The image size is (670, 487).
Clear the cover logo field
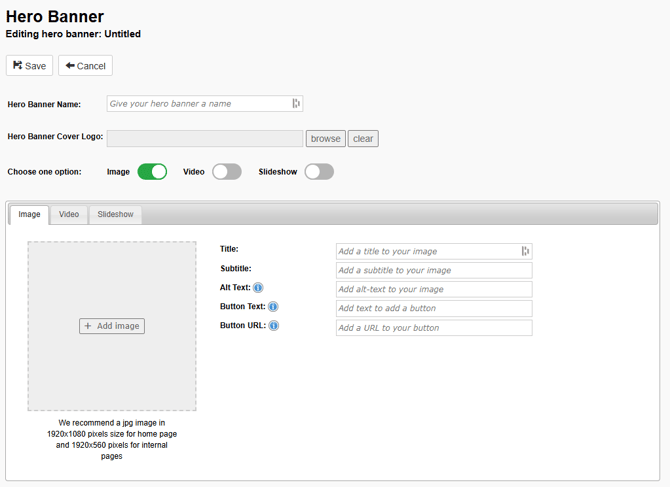(363, 139)
